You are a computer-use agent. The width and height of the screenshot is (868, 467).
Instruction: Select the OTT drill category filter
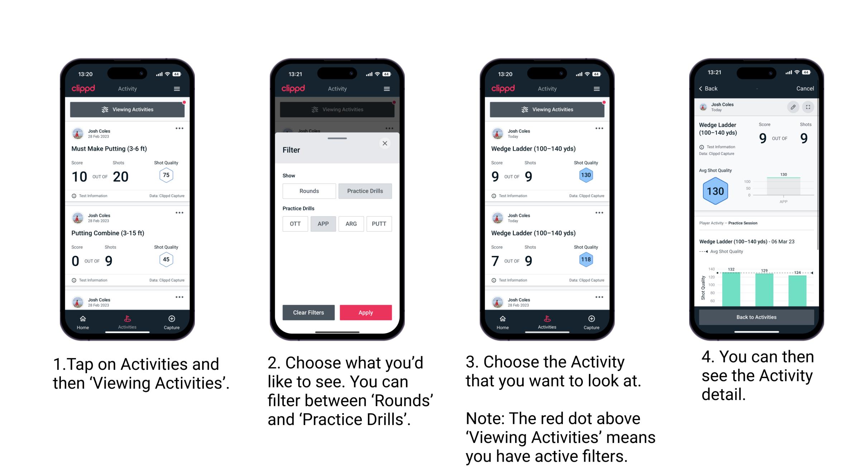293,223
